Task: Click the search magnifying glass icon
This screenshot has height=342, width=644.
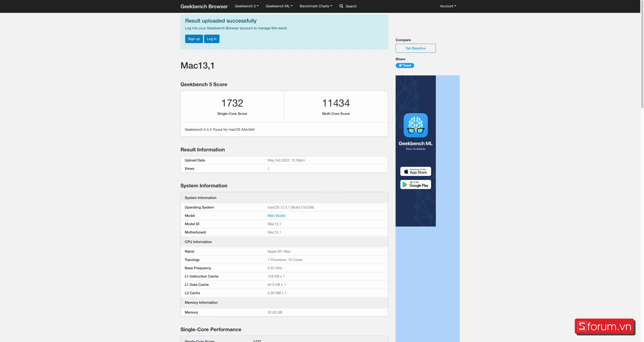Action: pyautogui.click(x=341, y=6)
